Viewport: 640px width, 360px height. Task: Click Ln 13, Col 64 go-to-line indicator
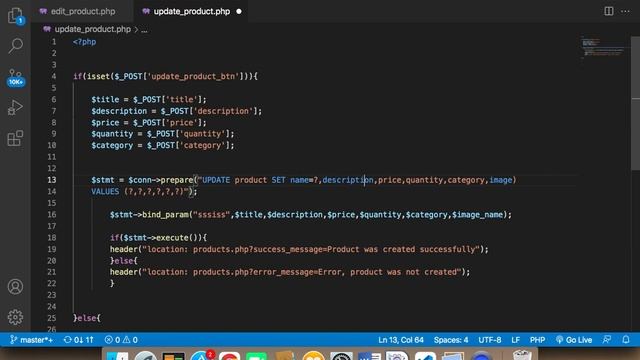(400, 340)
